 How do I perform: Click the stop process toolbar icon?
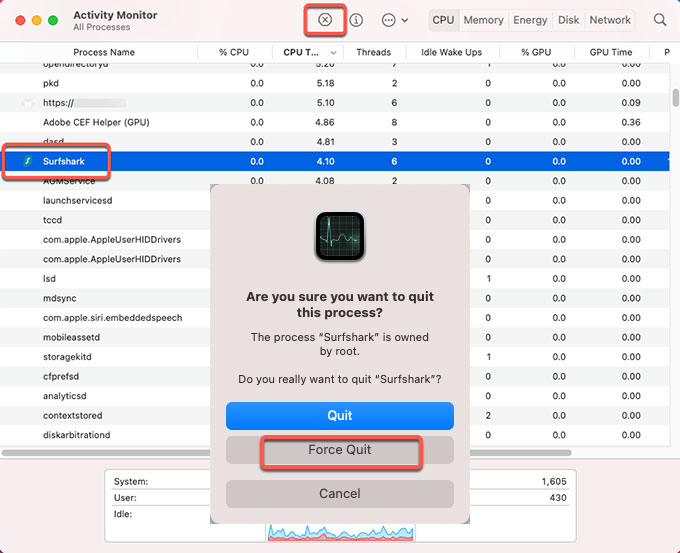[325, 20]
